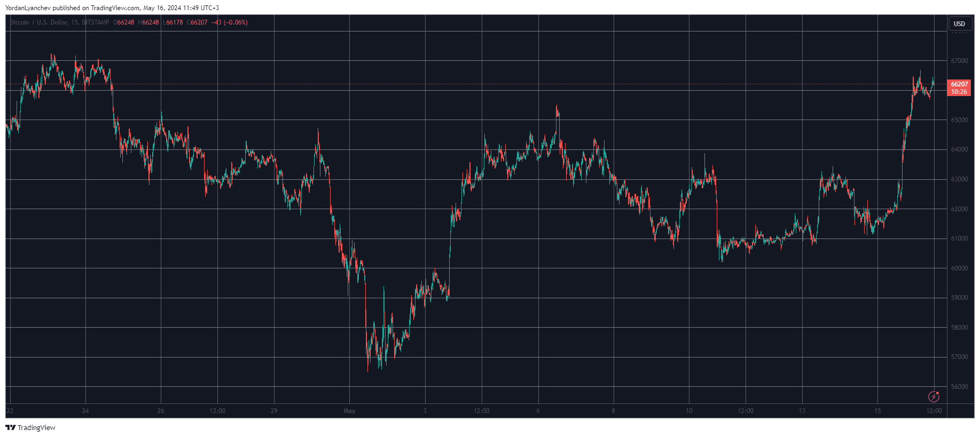980x437 pixels.
Task: Click the 15 date label on time axis
Action: click(877, 411)
